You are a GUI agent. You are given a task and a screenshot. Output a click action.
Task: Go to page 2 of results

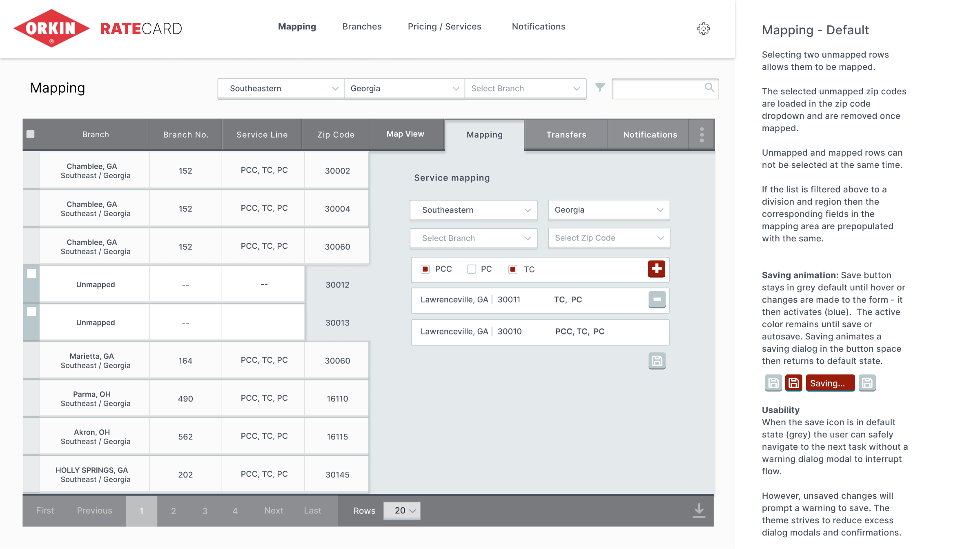click(x=174, y=511)
